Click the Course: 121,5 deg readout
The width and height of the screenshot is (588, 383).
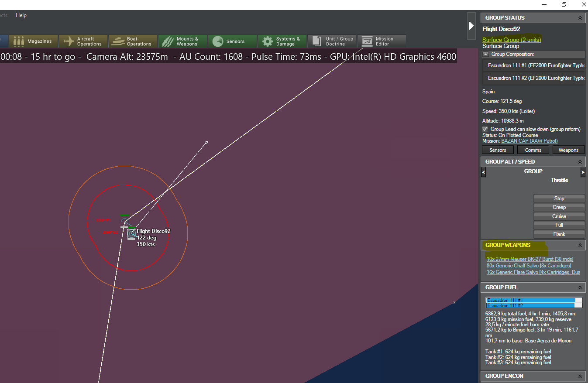pyautogui.click(x=502, y=101)
